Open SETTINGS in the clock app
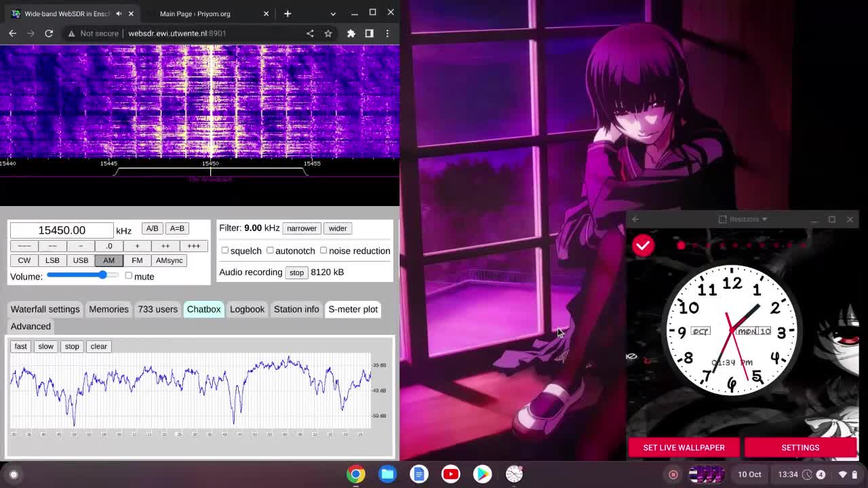 coord(800,447)
